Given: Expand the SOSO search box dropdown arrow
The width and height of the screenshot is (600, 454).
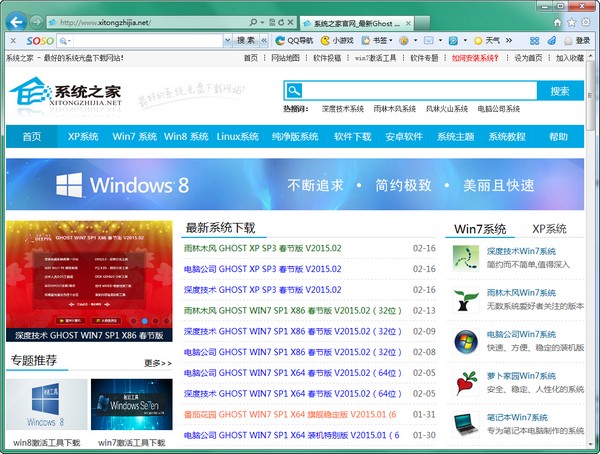Looking at the screenshot, I should click(65, 41).
